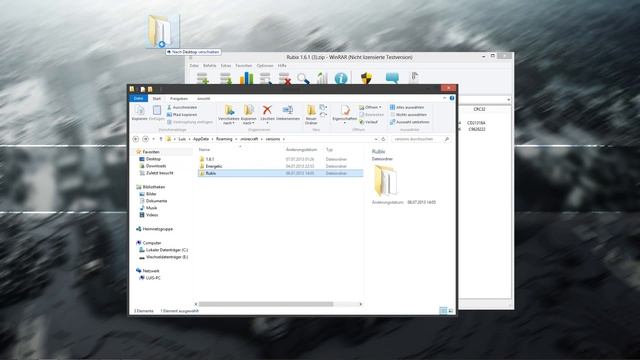Click Bibliotheken in the navigation pane
Image resolution: width=640 pixels, height=360 pixels.
pos(153,187)
